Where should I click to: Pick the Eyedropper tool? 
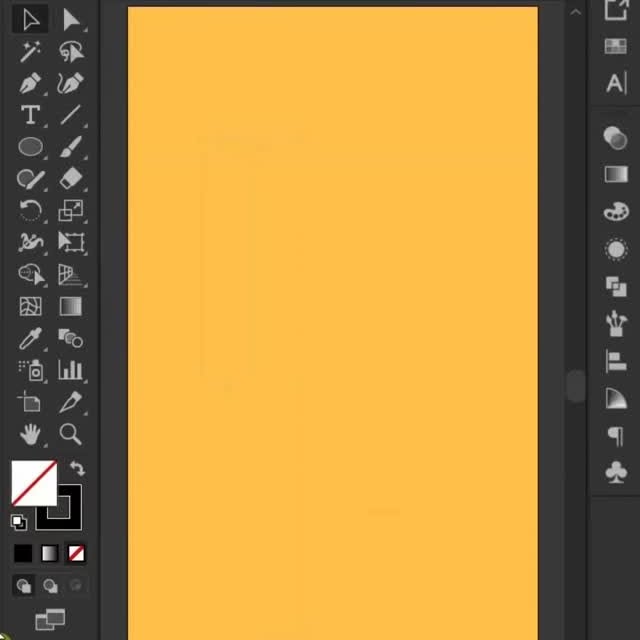point(30,339)
